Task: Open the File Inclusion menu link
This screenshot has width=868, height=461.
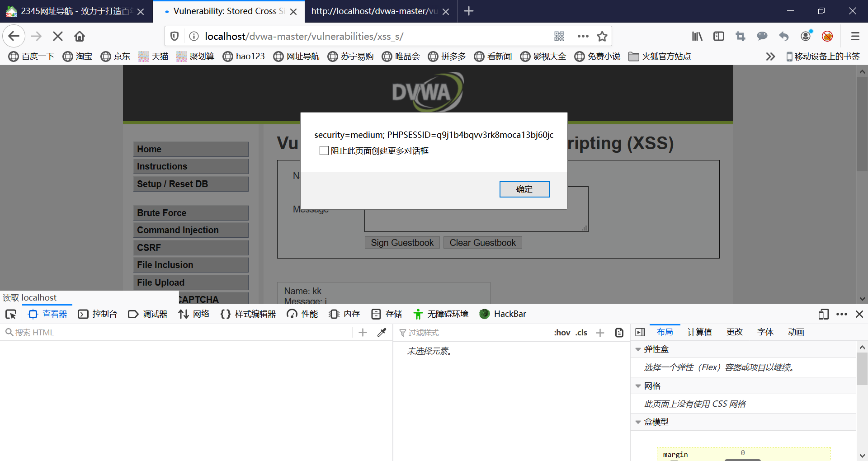Action: click(x=191, y=265)
